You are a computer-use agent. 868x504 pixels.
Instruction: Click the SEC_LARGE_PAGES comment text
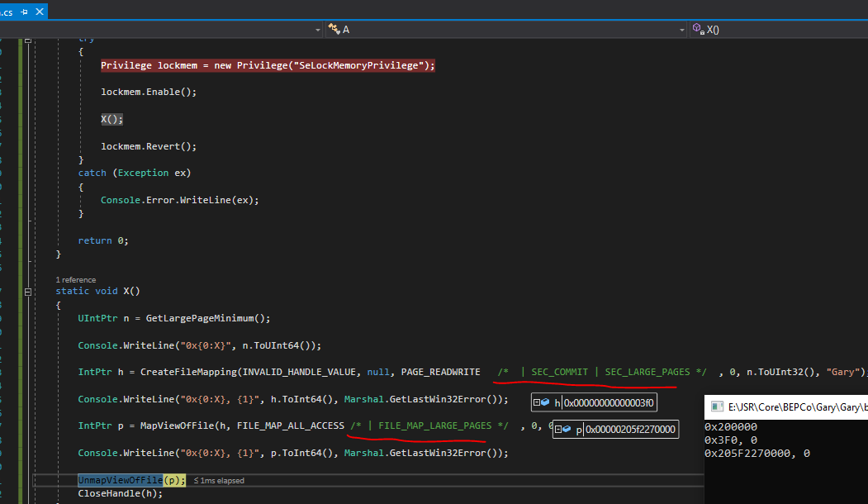[x=647, y=372]
